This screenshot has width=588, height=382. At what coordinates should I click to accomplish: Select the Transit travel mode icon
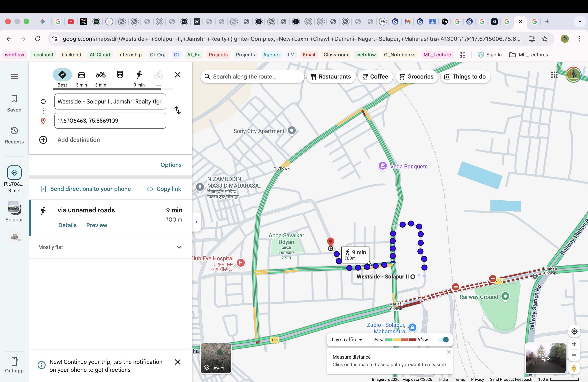pyautogui.click(x=120, y=75)
